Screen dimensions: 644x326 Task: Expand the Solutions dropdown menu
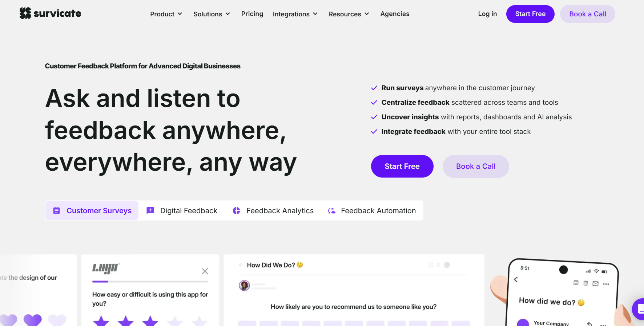[x=212, y=14]
